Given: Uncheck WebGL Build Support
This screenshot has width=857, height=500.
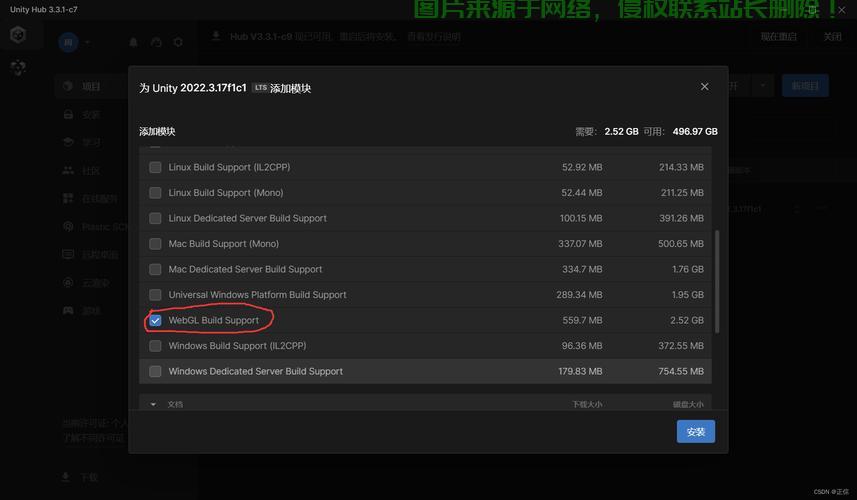Looking at the screenshot, I should 155,320.
